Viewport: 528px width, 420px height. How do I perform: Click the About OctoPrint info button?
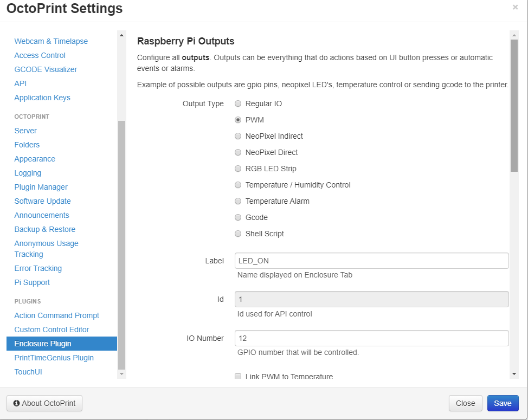pyautogui.click(x=44, y=403)
